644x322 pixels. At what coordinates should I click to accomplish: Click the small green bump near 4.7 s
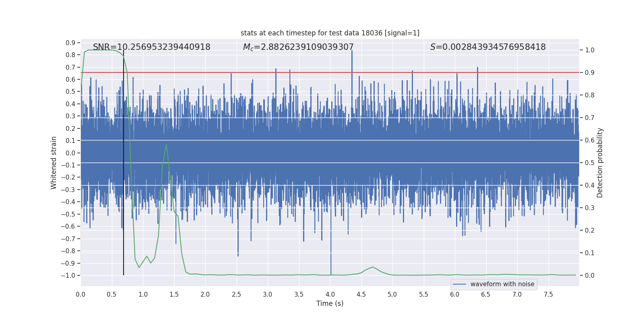[373, 268]
